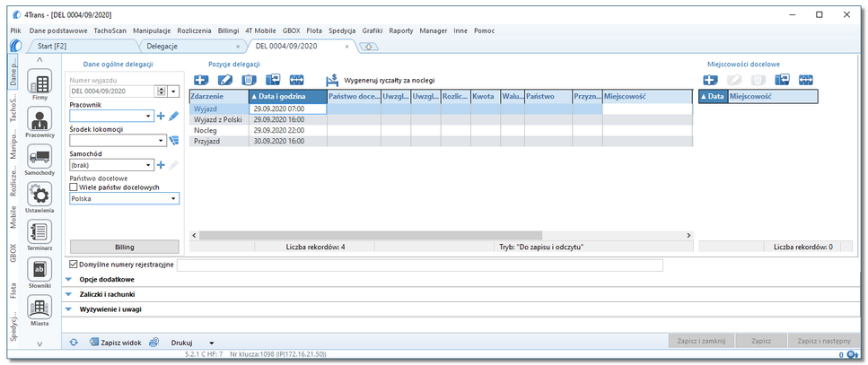Sort by the Data i godzina column header
Image resolution: width=868 pixels, height=365 pixels.
pyautogui.click(x=287, y=97)
